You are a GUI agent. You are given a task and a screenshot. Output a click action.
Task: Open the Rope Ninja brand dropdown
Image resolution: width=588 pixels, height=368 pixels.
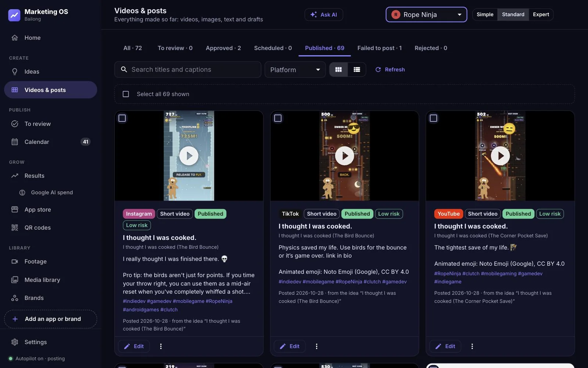[426, 15]
